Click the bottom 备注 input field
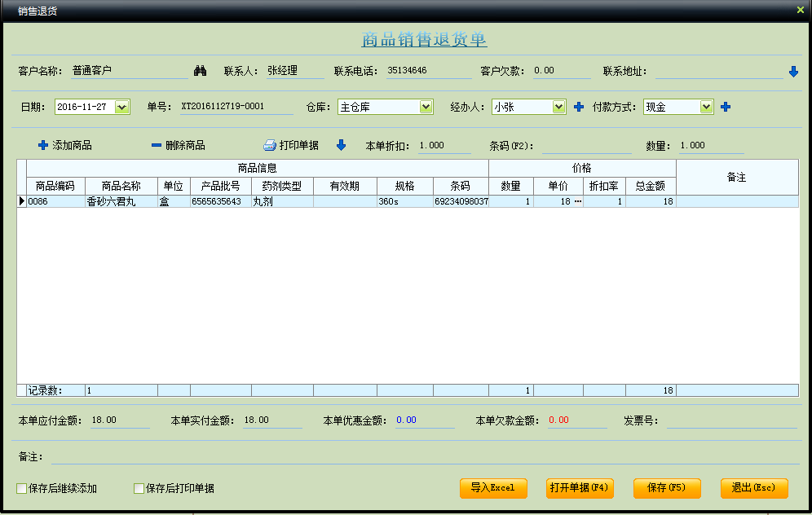 (x=426, y=456)
